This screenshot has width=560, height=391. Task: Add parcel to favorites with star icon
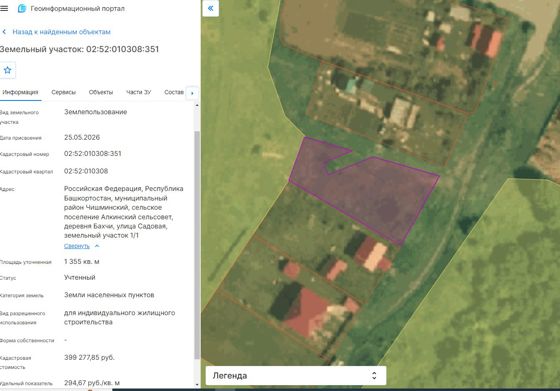point(8,70)
